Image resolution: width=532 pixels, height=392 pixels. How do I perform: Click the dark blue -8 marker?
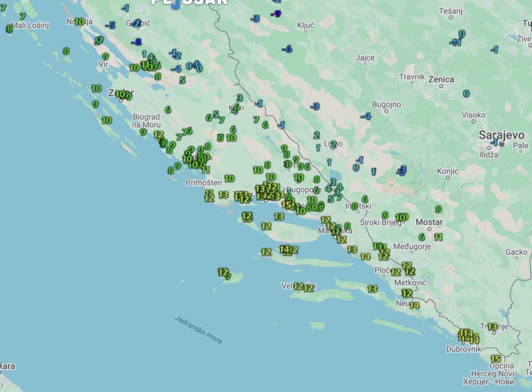[x=136, y=42]
